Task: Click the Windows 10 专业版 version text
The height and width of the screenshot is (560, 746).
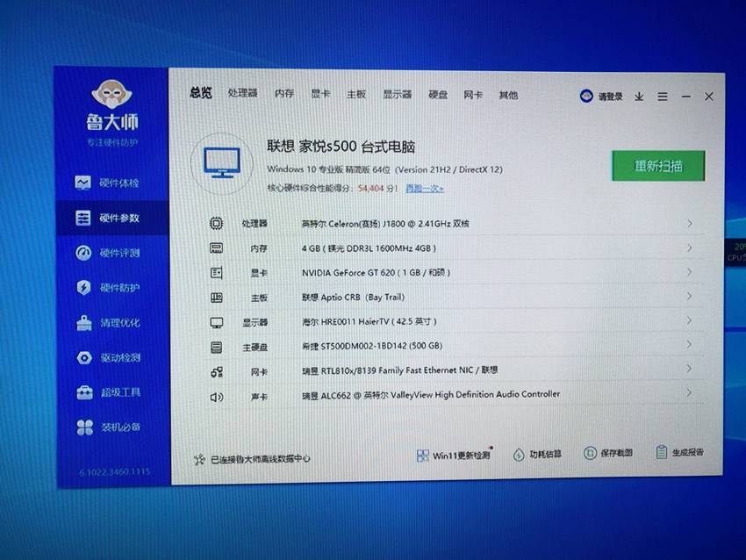Action: (385, 169)
